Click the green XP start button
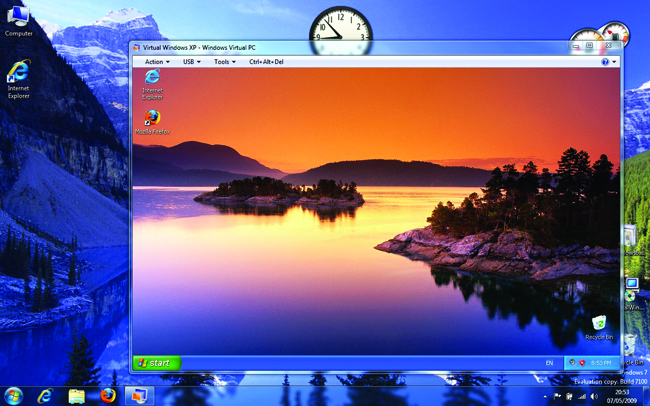 pyautogui.click(x=157, y=363)
